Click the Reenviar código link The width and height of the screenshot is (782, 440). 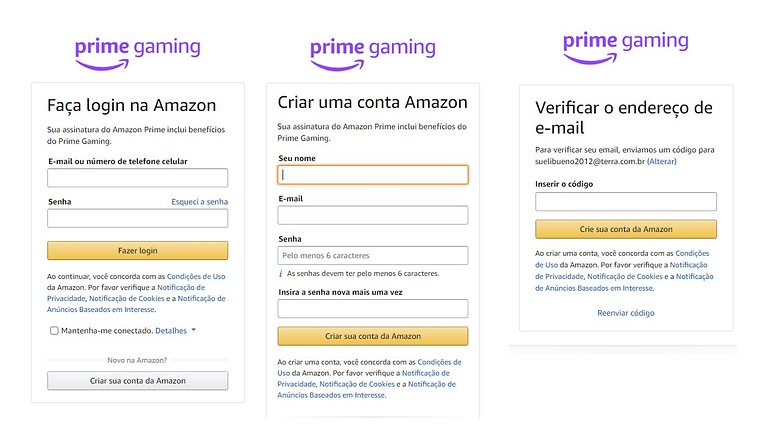point(626,313)
